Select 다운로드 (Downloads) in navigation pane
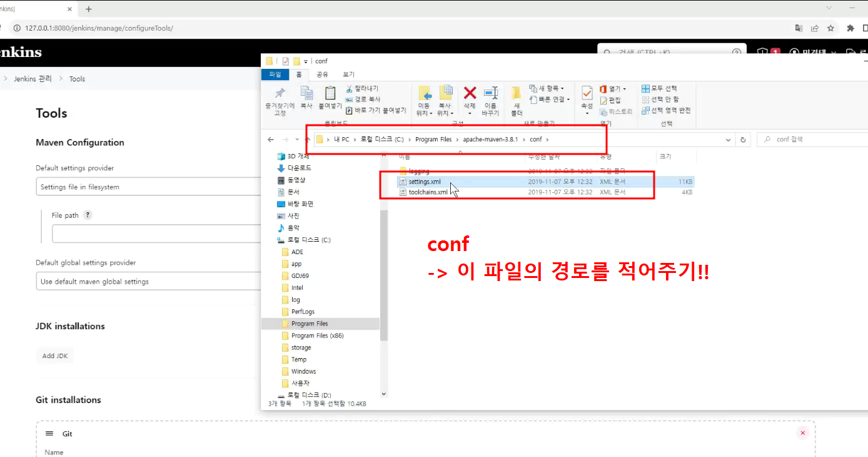The image size is (868, 457). pyautogui.click(x=299, y=168)
